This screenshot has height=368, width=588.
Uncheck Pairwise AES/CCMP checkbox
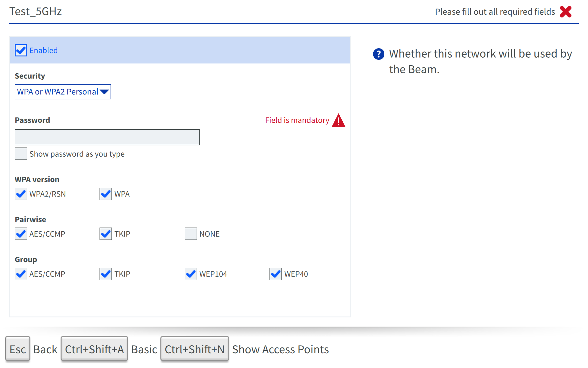(21, 234)
